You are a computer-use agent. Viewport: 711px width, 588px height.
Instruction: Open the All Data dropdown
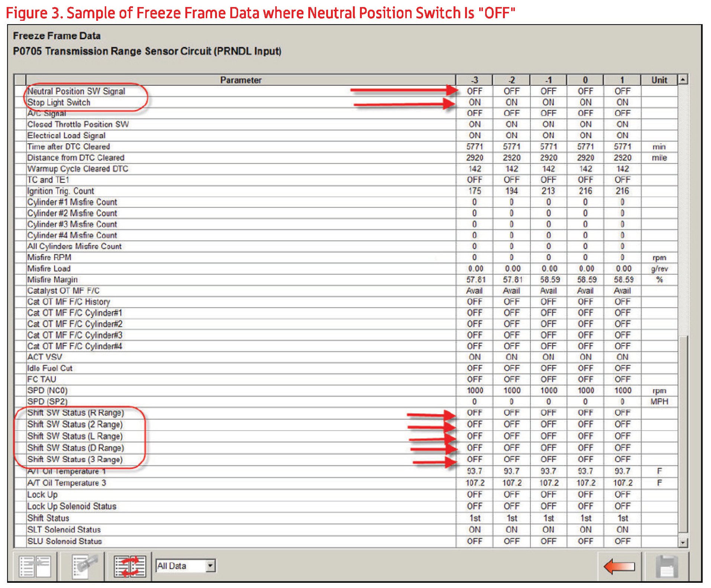click(210, 566)
